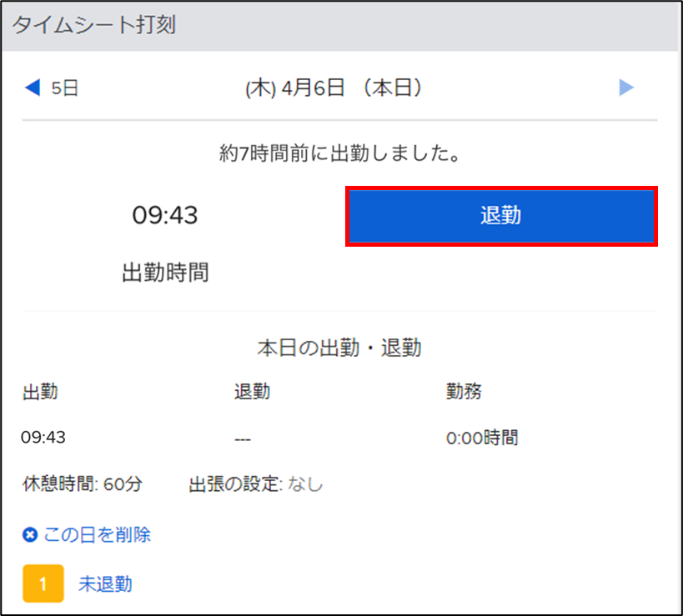Click the 出勤時間 label
Screen dimensions: 683x616
click(x=165, y=273)
